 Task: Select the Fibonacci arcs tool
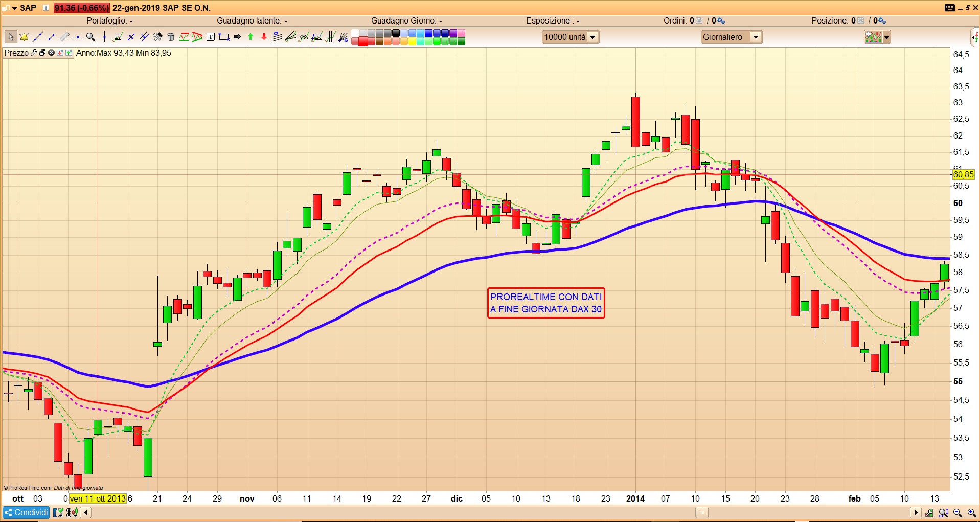(304, 37)
